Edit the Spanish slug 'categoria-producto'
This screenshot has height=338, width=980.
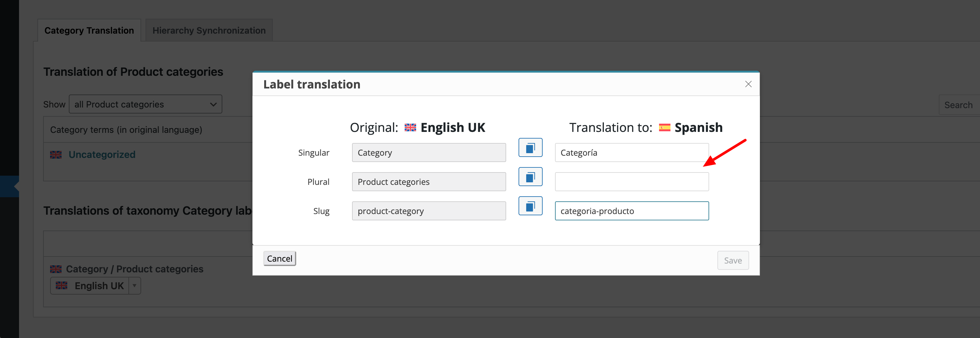(x=631, y=211)
